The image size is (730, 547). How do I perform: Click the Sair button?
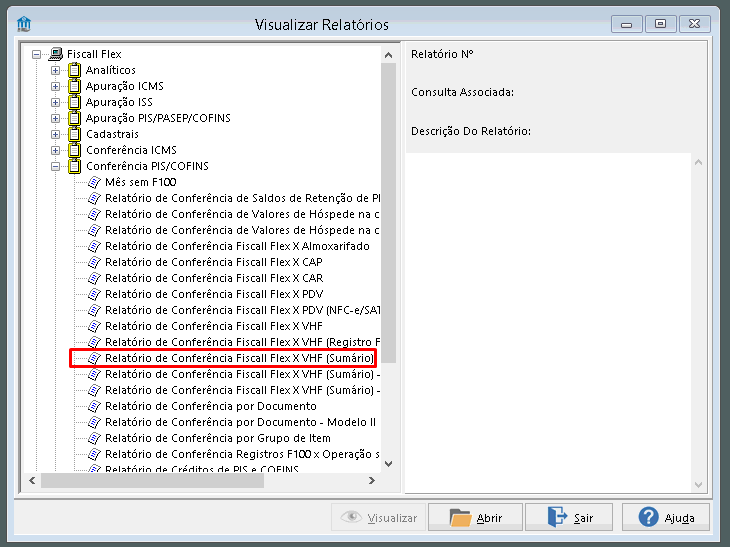click(569, 517)
